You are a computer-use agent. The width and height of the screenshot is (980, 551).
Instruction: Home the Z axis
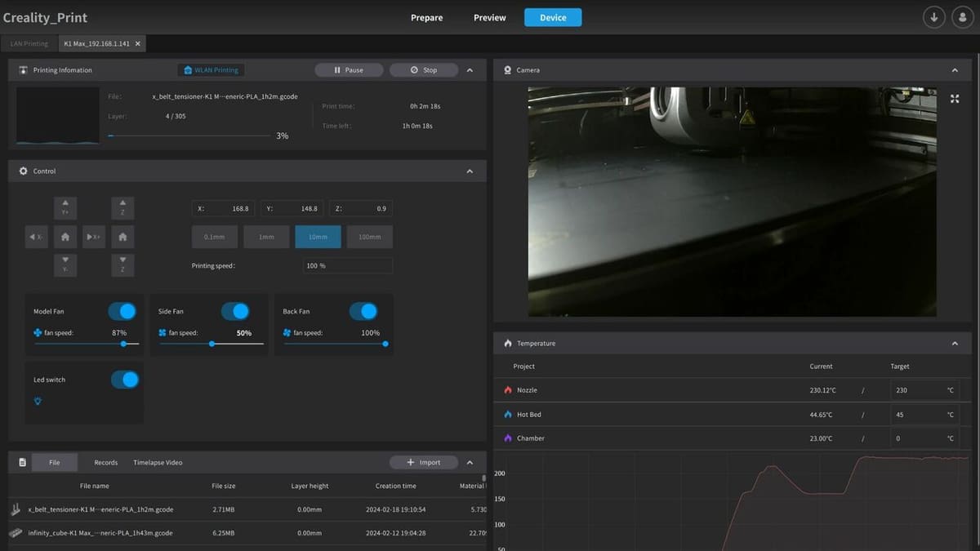[x=122, y=237]
